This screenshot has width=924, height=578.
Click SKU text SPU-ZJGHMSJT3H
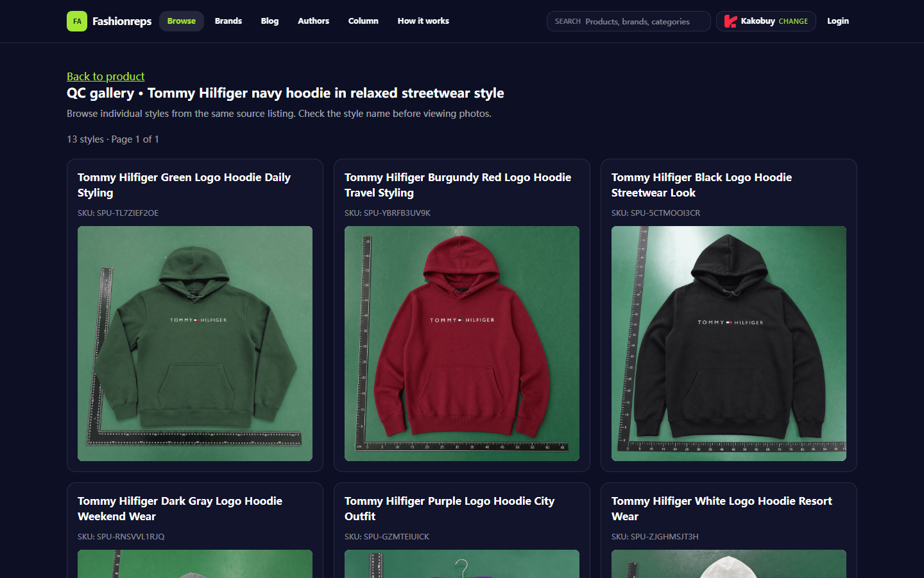655,537
